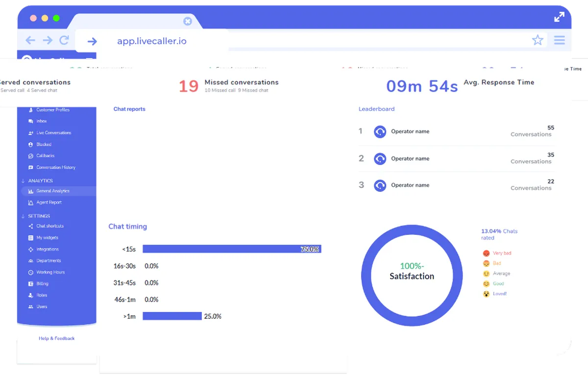Click the 46s-1m row label
Image resolution: width=588 pixels, height=383 pixels.
[x=125, y=300]
